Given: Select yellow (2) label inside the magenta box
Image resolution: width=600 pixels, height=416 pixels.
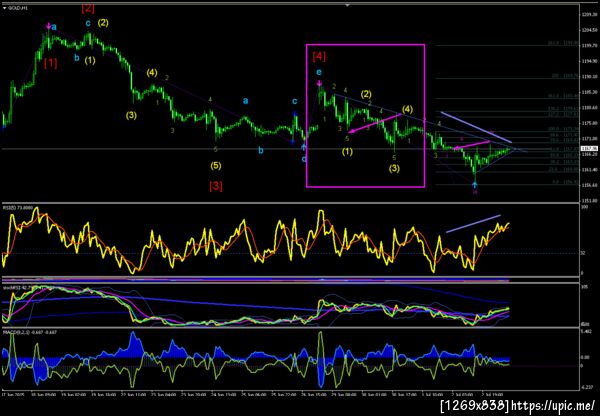Looking at the screenshot, I should [366, 94].
